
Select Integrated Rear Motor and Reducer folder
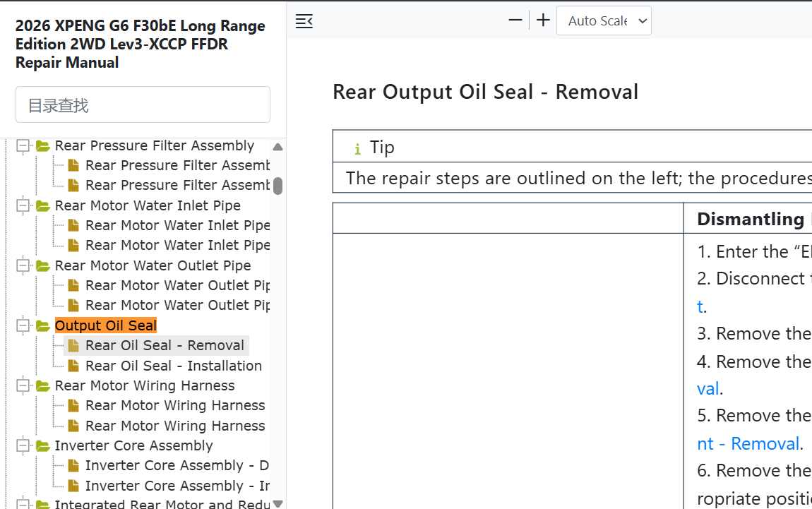[162, 504]
